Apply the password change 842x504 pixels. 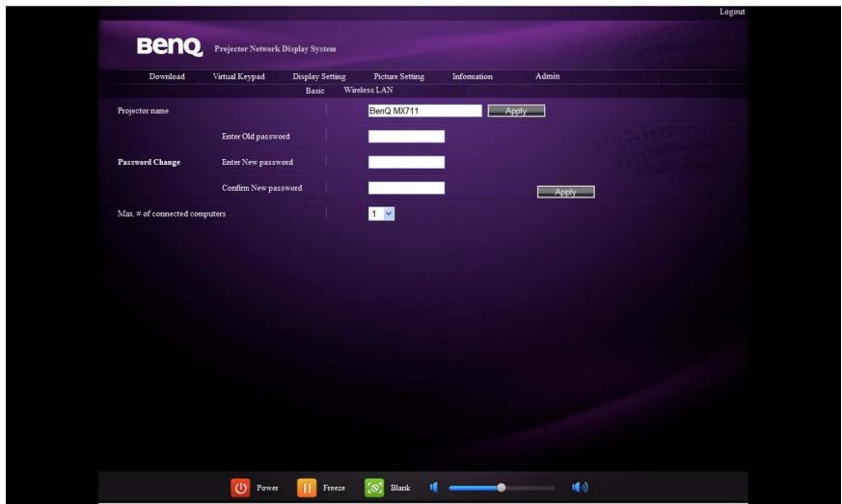point(565,192)
